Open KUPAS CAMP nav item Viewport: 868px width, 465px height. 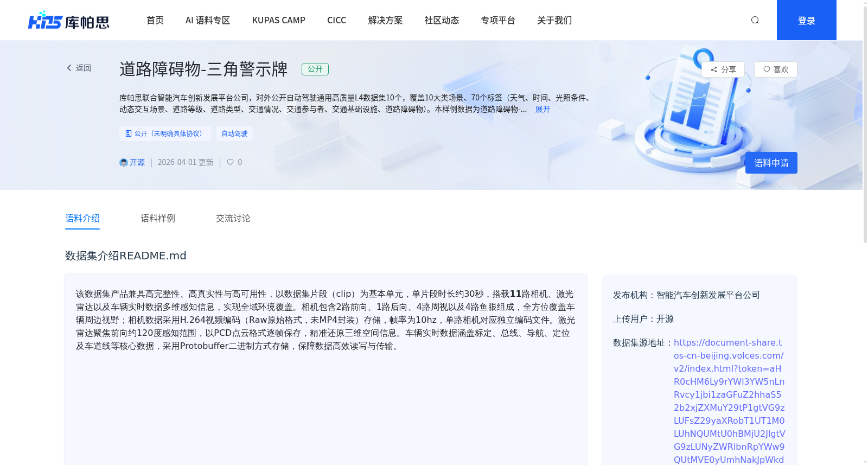279,20
